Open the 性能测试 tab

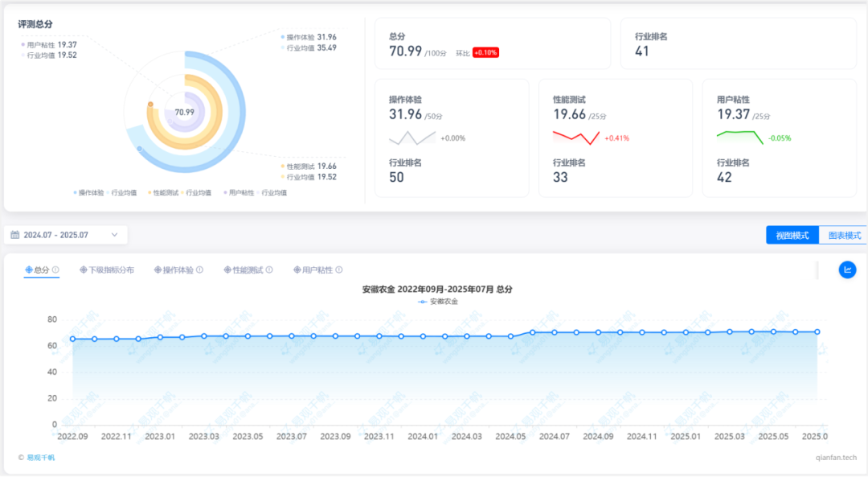coord(247,270)
